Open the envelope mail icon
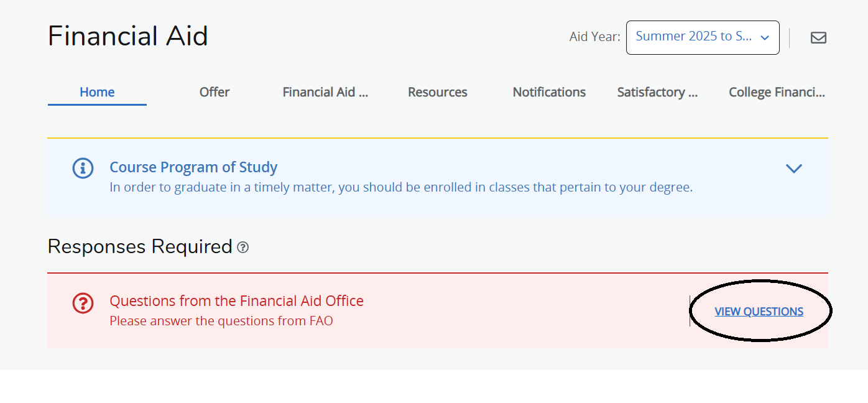 click(x=818, y=37)
